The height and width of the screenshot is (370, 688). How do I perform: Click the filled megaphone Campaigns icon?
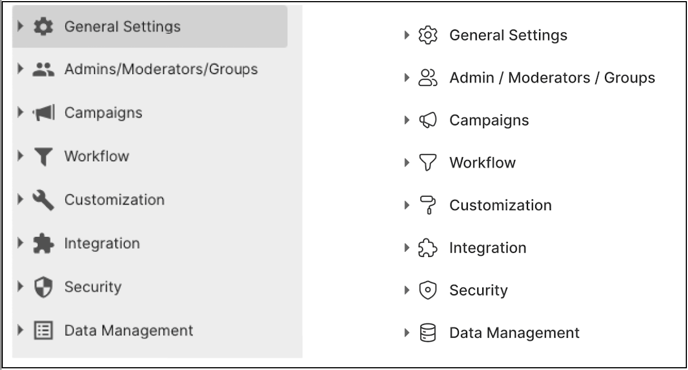(x=43, y=112)
